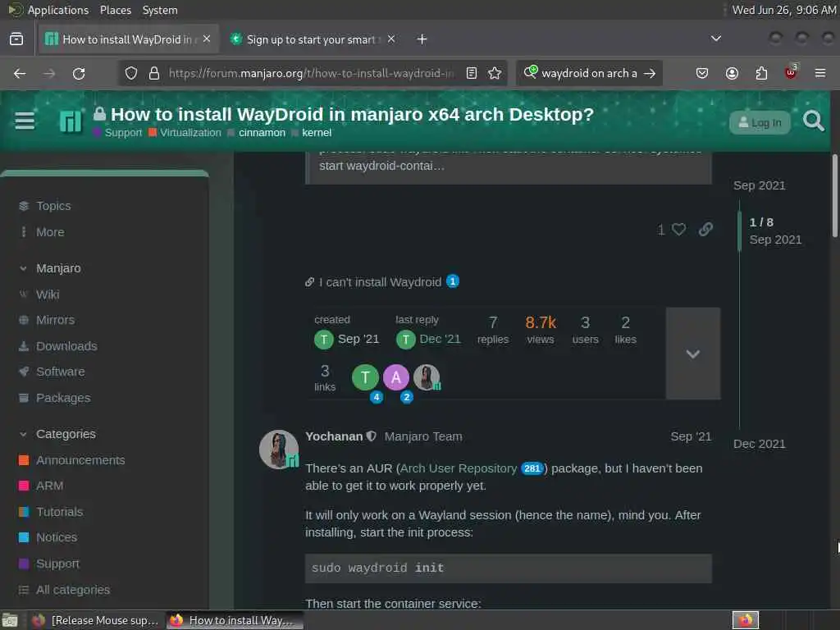Open Arch User Repository link
This screenshot has height=630, width=840.
(459, 468)
